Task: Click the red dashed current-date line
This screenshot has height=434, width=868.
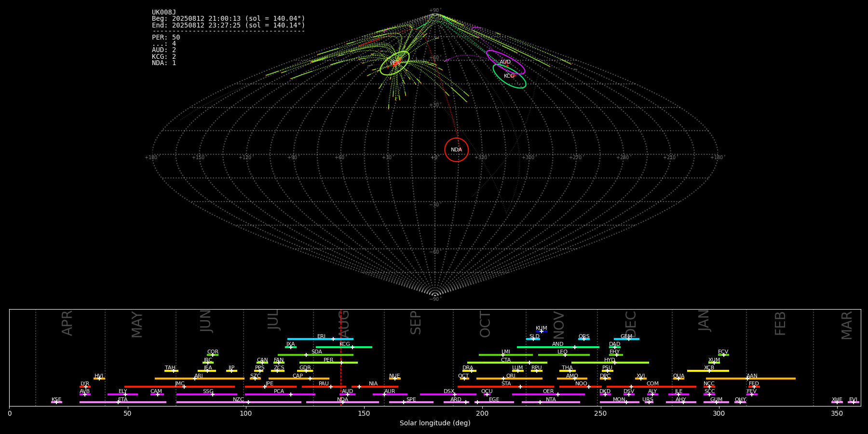Action: [341, 357]
